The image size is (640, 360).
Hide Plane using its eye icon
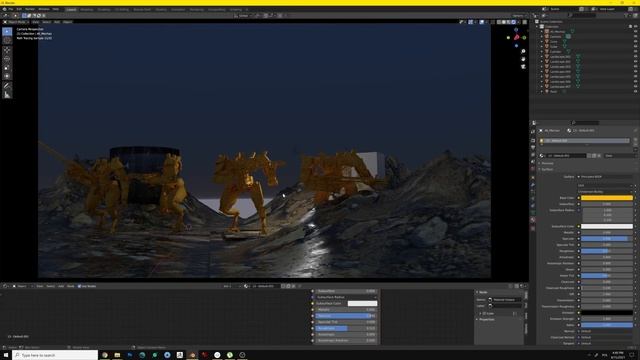[636, 91]
